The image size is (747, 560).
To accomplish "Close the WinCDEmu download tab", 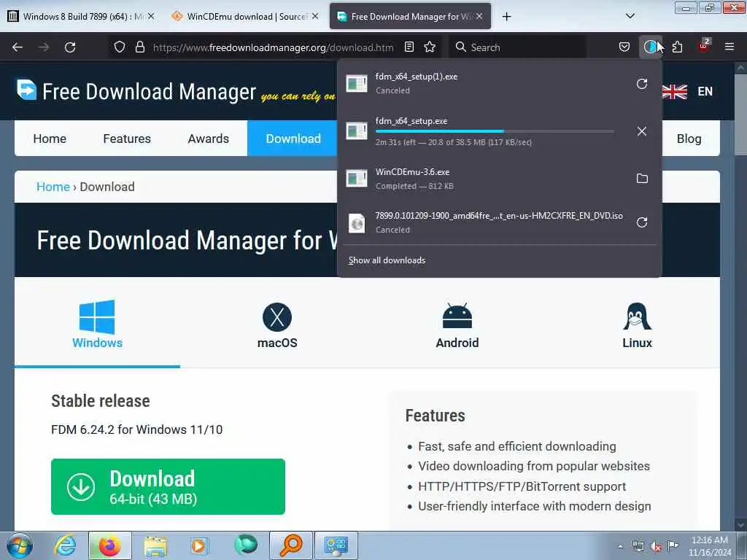I will pos(315,16).
